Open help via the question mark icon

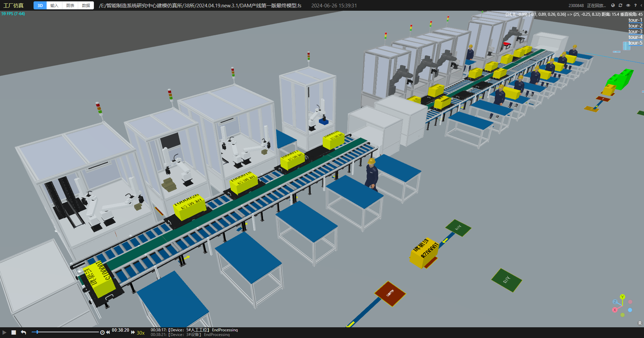(x=635, y=5)
